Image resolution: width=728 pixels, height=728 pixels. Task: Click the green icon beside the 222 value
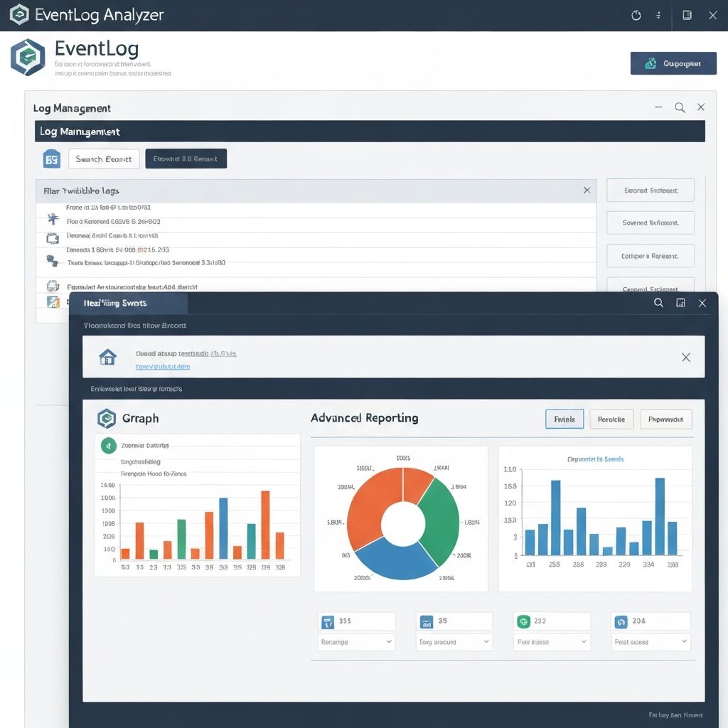point(524,621)
